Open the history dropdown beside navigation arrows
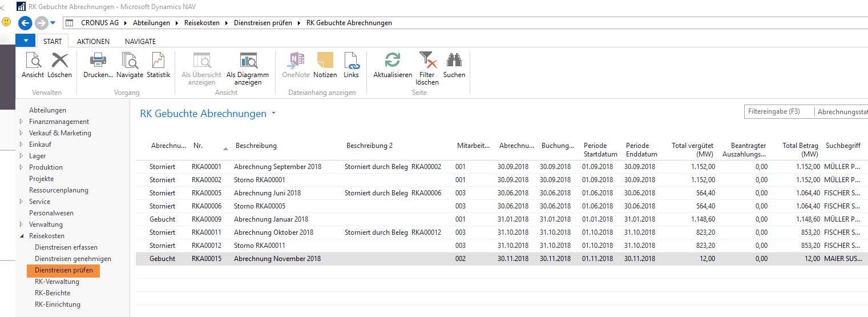Image resolution: width=868 pixels, height=317 pixels. [x=53, y=23]
